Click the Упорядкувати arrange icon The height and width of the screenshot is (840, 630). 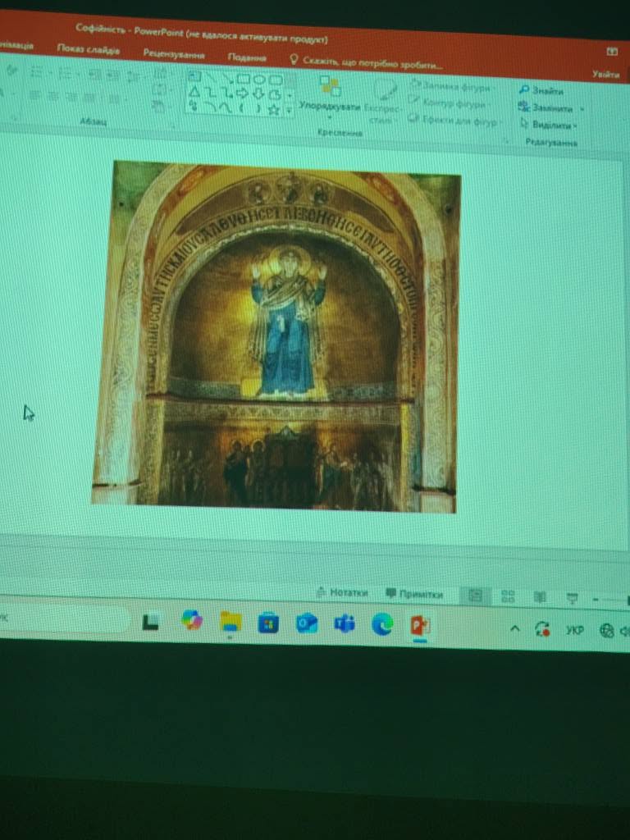coord(330,87)
